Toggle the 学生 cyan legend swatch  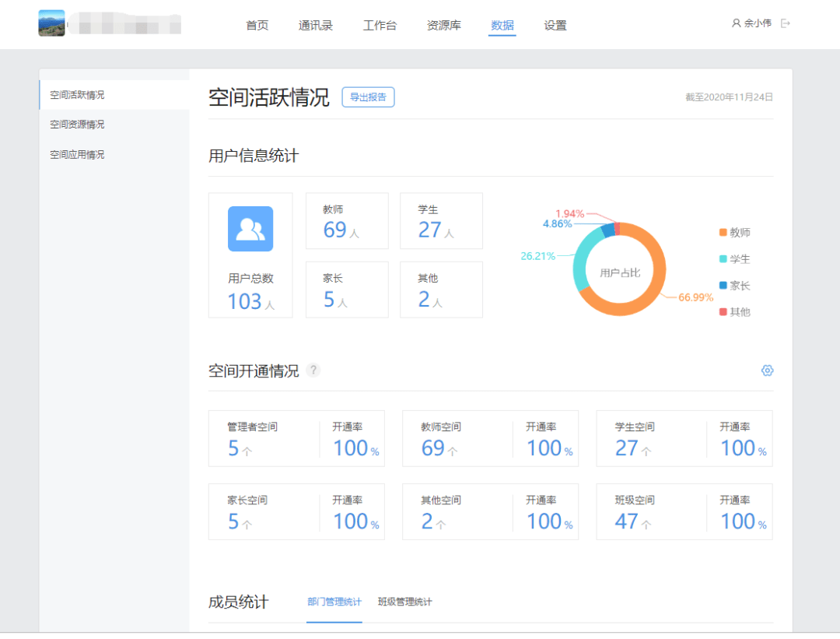pos(723,259)
